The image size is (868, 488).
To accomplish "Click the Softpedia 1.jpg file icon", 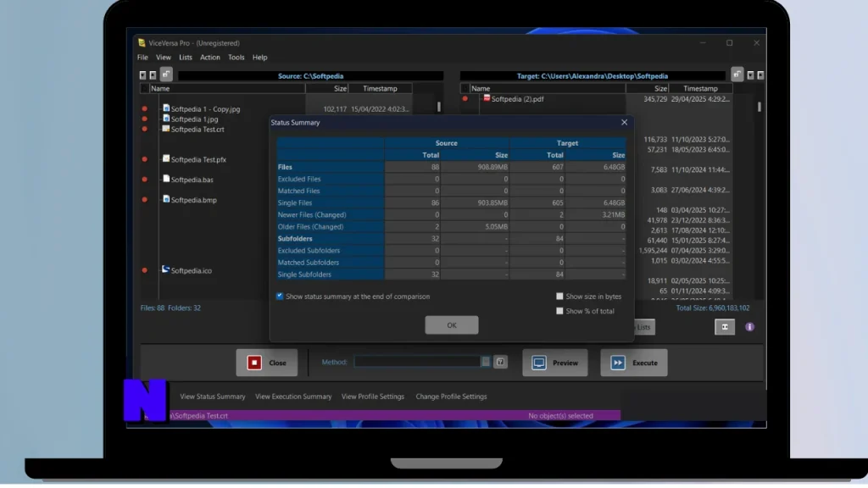I will coord(166,119).
